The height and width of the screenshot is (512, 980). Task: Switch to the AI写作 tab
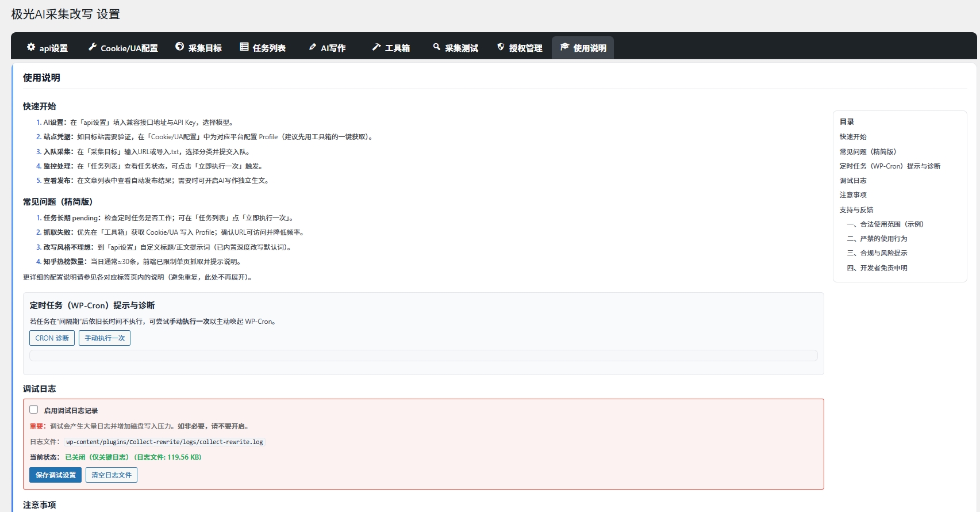pyautogui.click(x=333, y=48)
